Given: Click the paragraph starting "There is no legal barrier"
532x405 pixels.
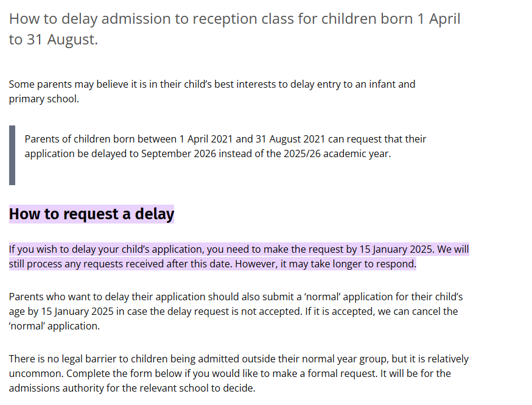Looking at the screenshot, I should tap(239, 373).
